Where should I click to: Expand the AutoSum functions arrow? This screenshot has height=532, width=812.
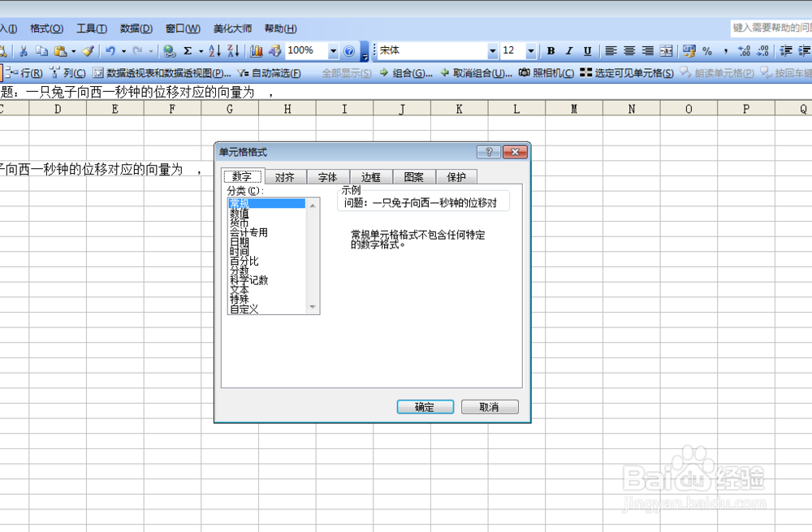pos(201,51)
